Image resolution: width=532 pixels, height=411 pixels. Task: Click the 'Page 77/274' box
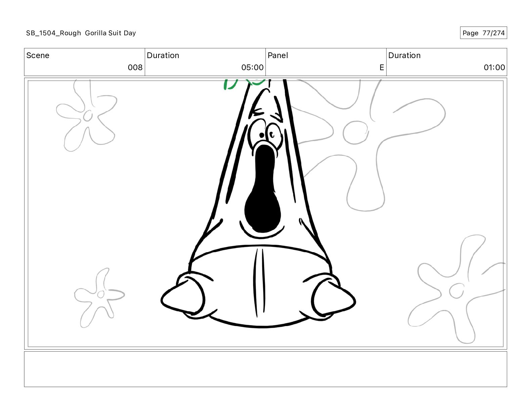483,33
